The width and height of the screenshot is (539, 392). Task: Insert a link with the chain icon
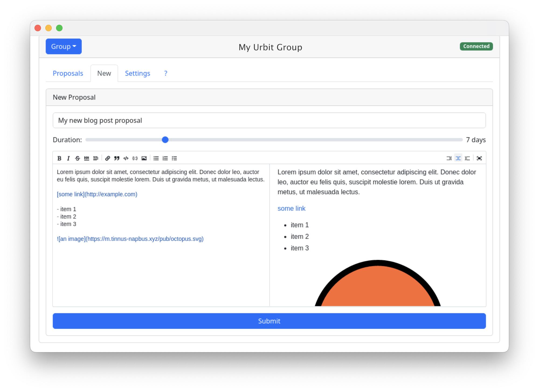point(108,158)
